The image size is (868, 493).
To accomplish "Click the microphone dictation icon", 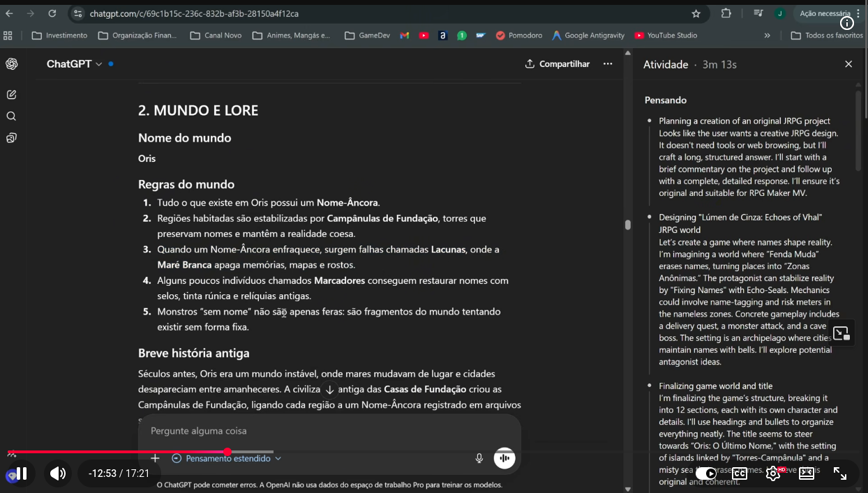I will [x=479, y=458].
